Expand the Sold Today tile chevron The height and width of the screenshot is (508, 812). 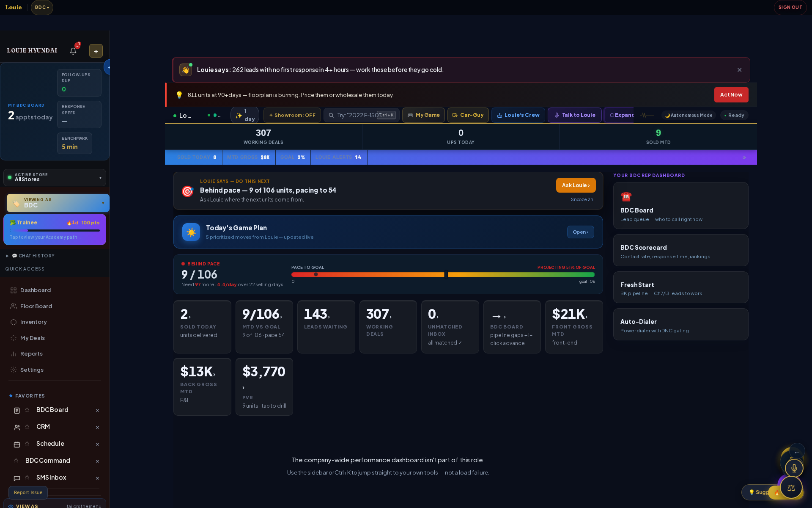pyautogui.click(x=190, y=317)
